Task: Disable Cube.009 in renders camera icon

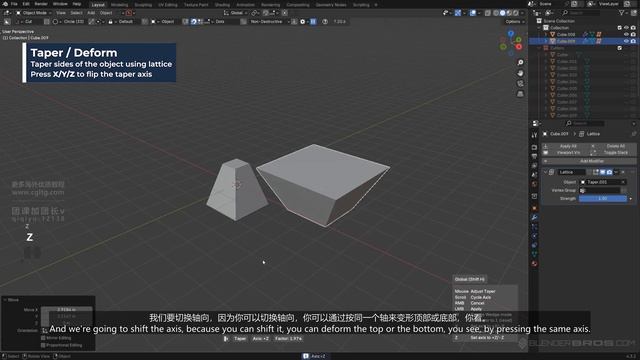Action: click(633, 41)
